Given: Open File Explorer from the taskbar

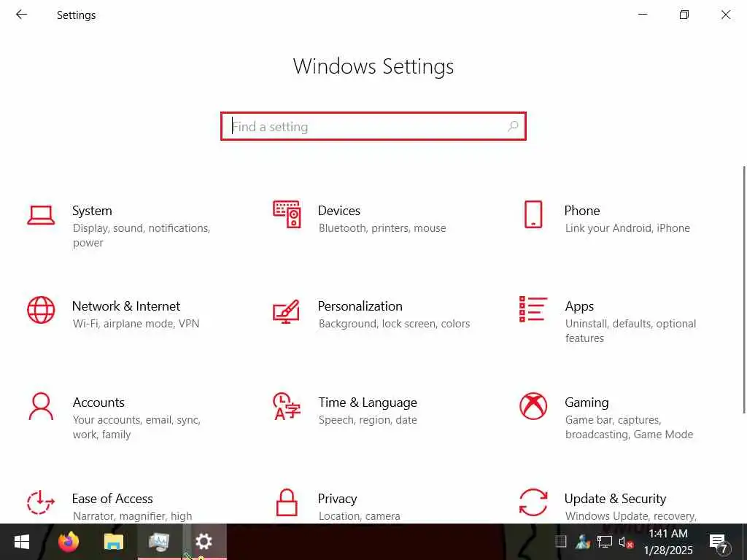Looking at the screenshot, I should tap(113, 542).
